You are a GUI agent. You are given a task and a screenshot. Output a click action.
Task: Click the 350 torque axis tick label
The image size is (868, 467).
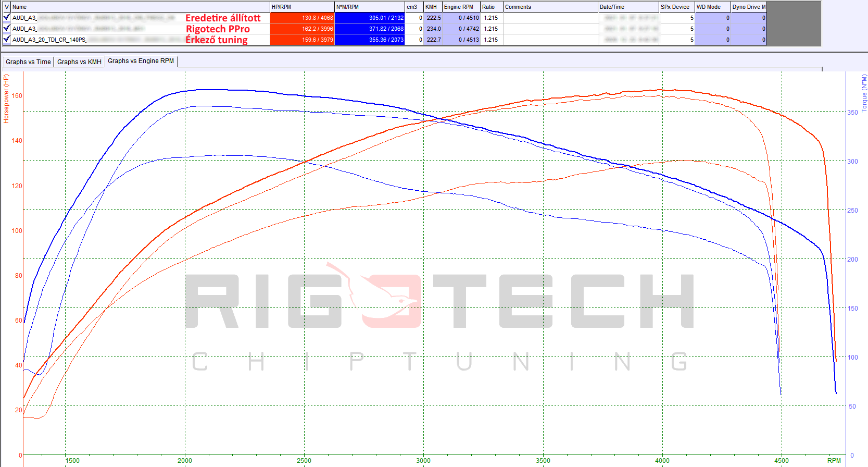point(852,112)
